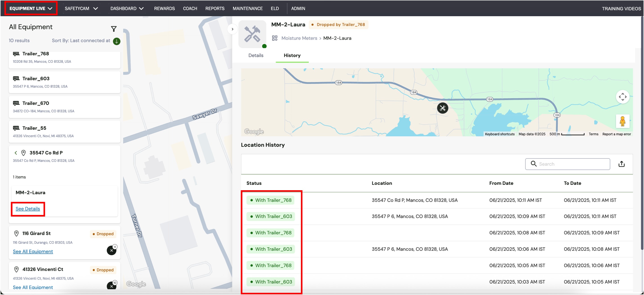Screen dimensions: 644x295
Task: Click the 41326 Vincenti Ct location pin
Action: [x=16, y=269]
